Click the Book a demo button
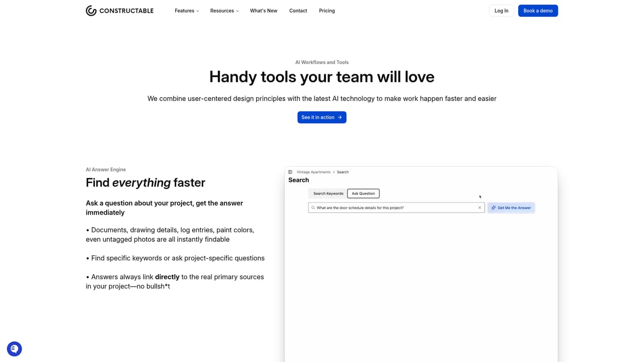The width and height of the screenshot is (644, 362). pyautogui.click(x=538, y=11)
